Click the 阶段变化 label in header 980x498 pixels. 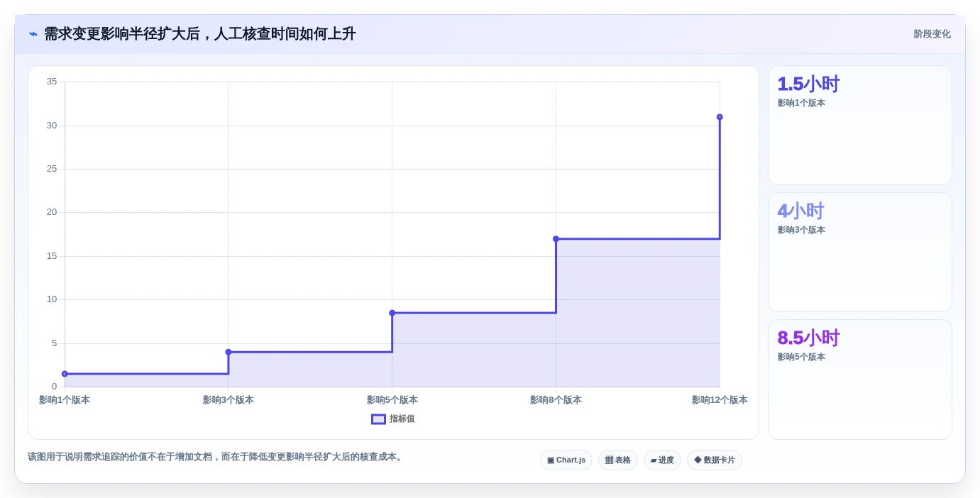point(932,34)
